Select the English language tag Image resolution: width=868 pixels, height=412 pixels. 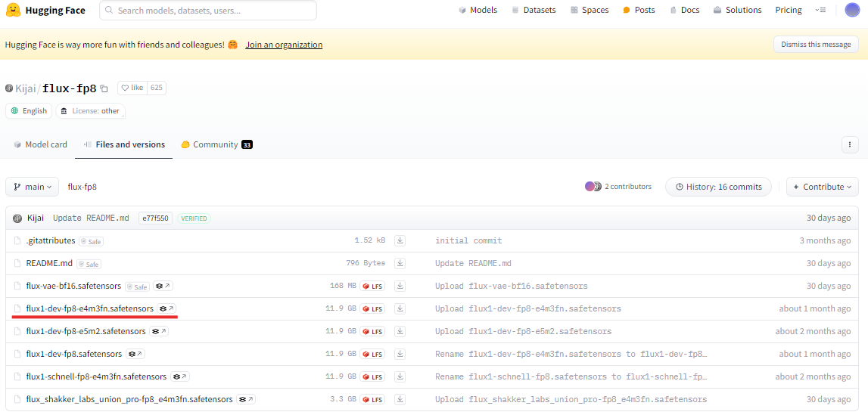[30, 110]
